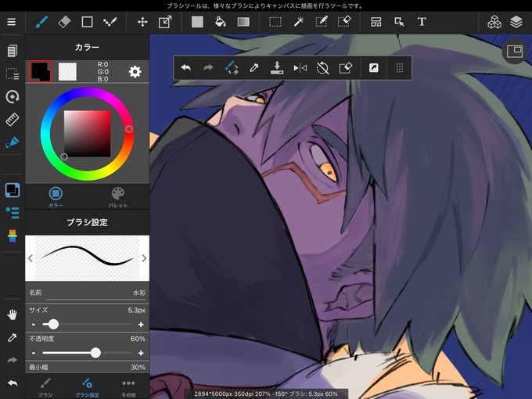Click inside the saturation color square
This screenshot has height=399, width=532.
pos(87,133)
